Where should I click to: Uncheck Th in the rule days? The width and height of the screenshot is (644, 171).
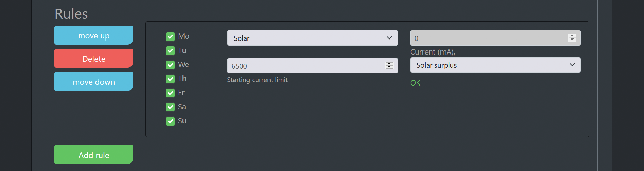point(170,79)
